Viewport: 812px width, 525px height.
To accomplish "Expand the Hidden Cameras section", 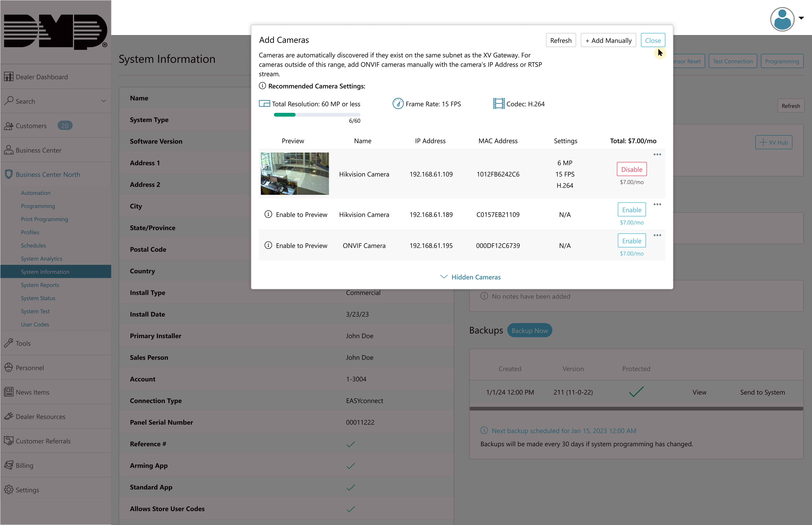I will pyautogui.click(x=470, y=277).
